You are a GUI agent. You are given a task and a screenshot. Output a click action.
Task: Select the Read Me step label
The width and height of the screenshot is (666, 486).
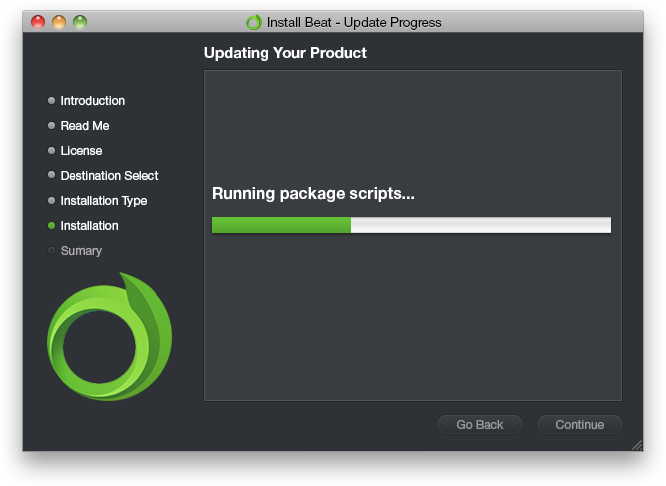click(85, 126)
